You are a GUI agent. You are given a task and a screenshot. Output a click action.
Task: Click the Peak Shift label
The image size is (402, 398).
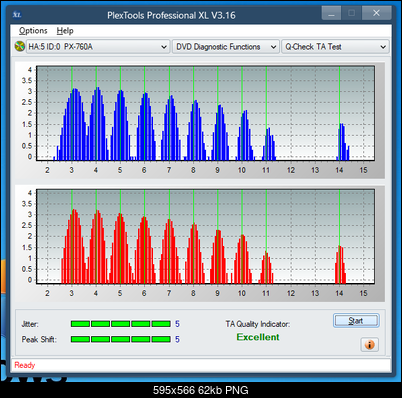39,339
